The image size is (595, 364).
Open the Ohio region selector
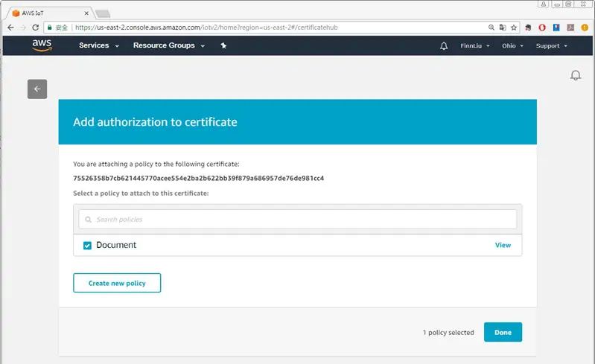pos(512,46)
